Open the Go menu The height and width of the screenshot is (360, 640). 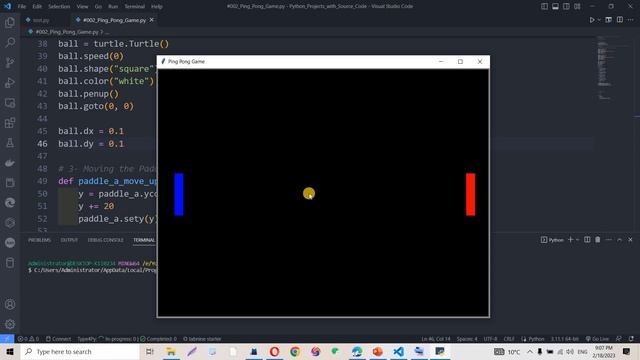pos(98,7)
